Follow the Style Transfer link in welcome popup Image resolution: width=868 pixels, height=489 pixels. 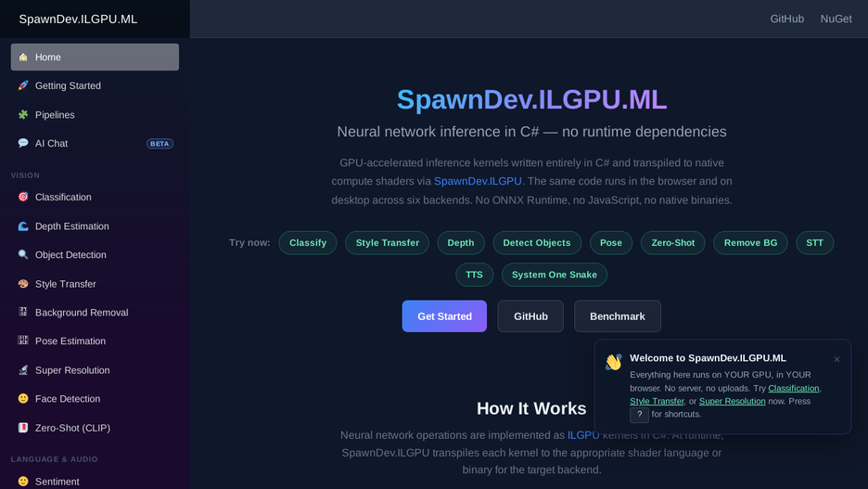[657, 401]
